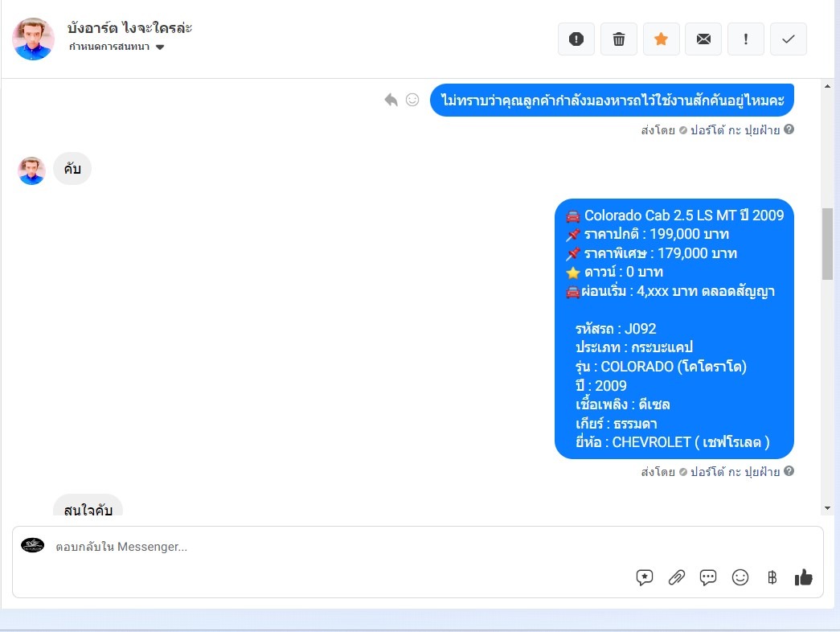This screenshot has width=840, height=632.
Task: Delete conversation with the trash icon
Action: point(619,39)
